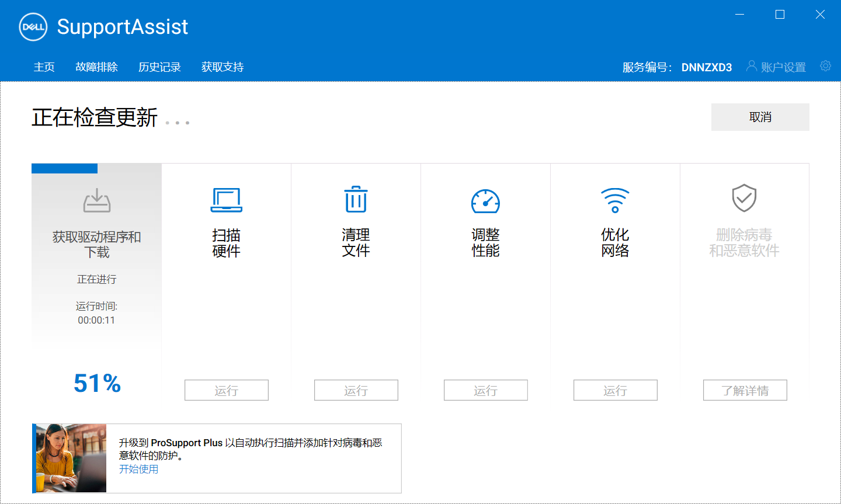Viewport: 841px width, 504px height.
Task: Select the Clean Files trash icon
Action: pos(356,200)
